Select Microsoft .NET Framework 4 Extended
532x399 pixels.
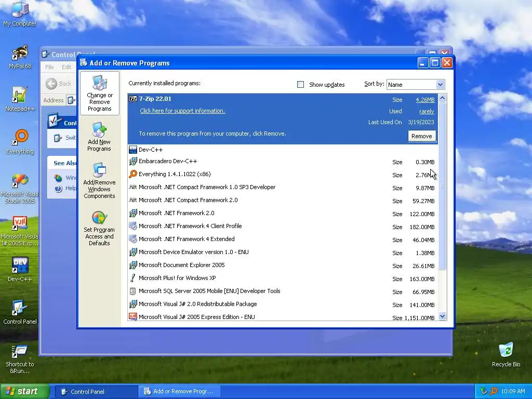283,239
